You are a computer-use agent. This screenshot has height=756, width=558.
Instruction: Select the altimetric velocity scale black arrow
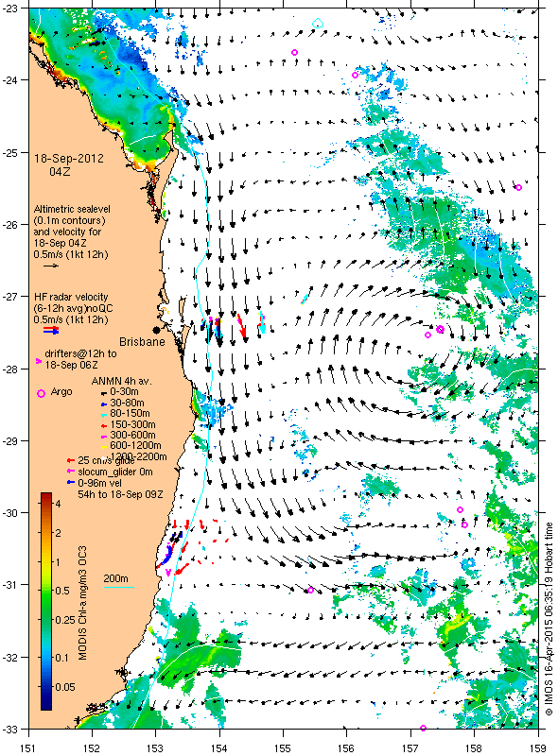(x=51, y=266)
